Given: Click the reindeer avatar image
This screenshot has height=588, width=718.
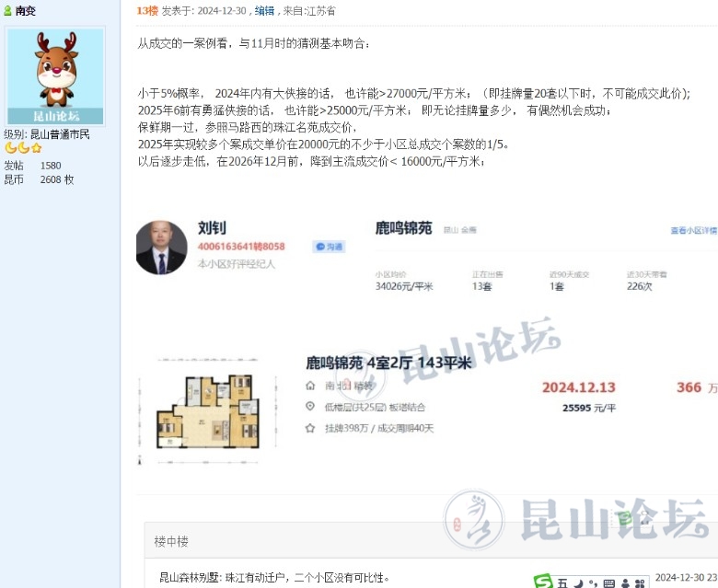Looking at the screenshot, I should [x=56, y=75].
